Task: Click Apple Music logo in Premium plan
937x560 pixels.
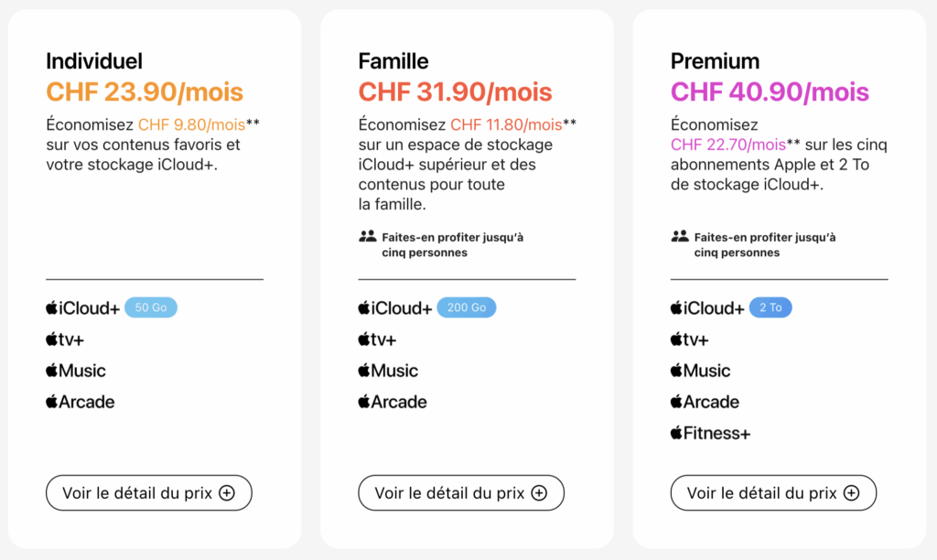Action: tap(700, 371)
